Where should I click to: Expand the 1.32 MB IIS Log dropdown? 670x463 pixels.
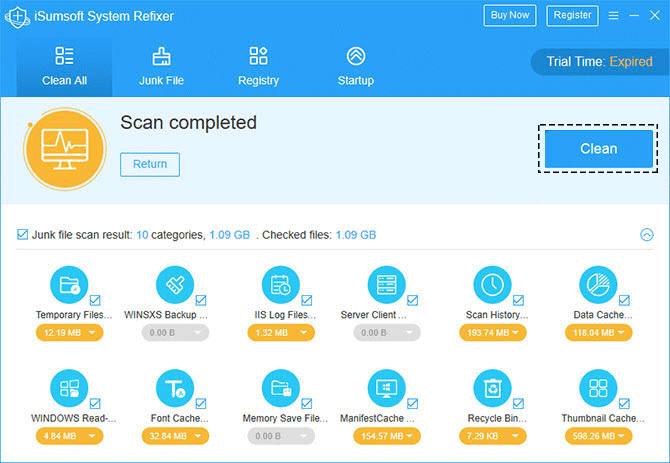pos(281,332)
